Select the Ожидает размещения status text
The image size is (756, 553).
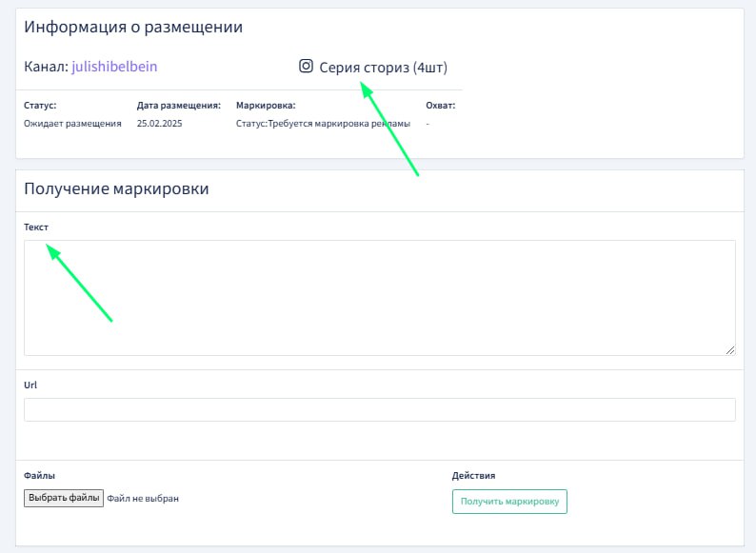[x=72, y=124]
